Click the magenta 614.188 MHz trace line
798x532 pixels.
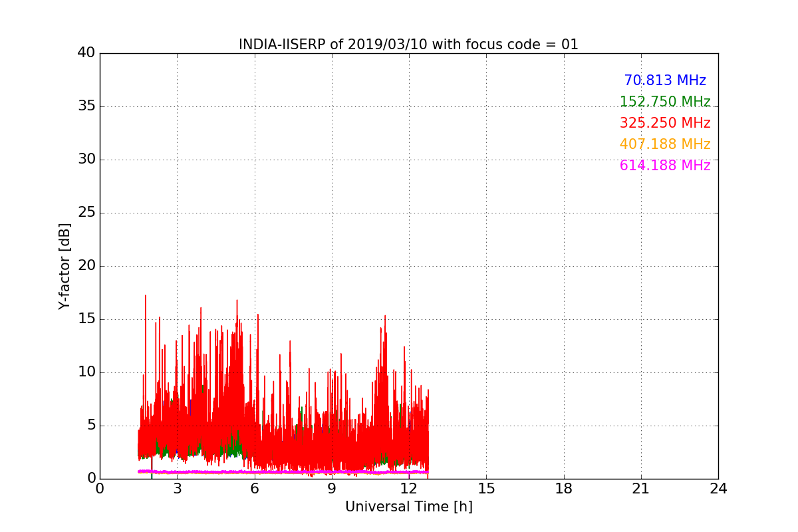[283, 471]
